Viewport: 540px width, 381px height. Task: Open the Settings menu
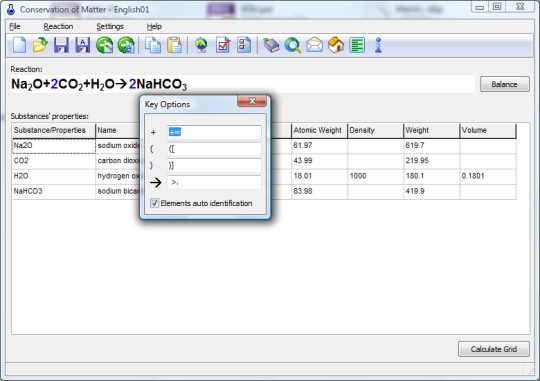coord(110,27)
